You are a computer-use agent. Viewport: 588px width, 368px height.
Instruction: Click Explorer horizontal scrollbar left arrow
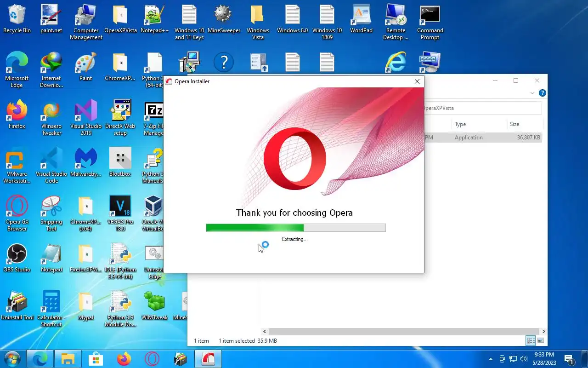265,331
